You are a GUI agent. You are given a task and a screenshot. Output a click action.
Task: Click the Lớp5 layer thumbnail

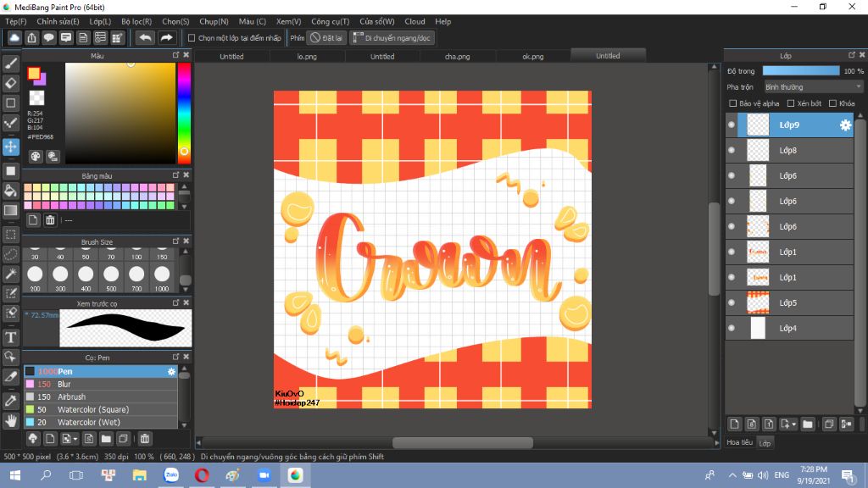(758, 302)
